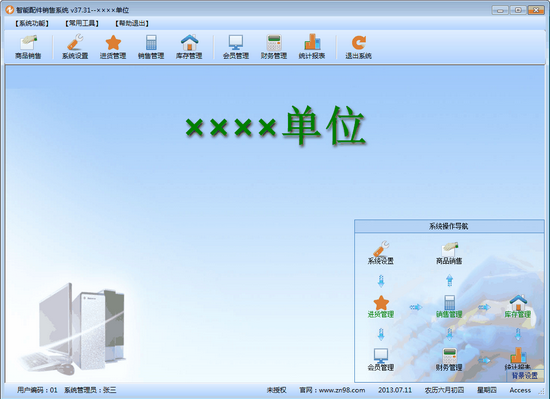
Task: Click the Access database status entry
Action: click(520, 390)
